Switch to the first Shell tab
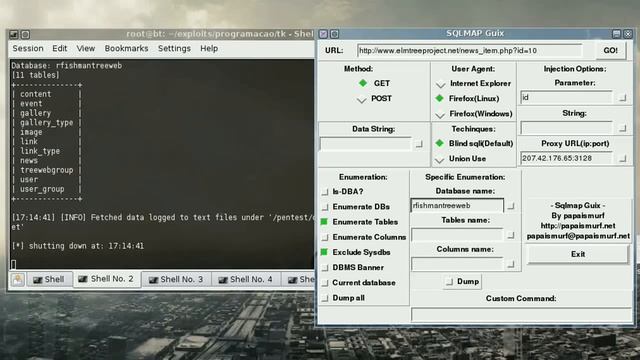This screenshot has width=640, height=360. [x=49, y=280]
